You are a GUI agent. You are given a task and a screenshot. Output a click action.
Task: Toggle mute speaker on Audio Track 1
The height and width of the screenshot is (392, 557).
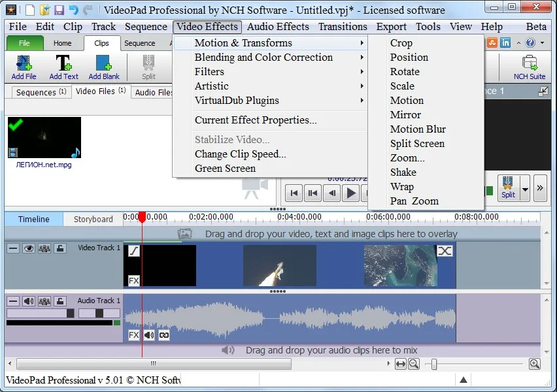(28, 301)
